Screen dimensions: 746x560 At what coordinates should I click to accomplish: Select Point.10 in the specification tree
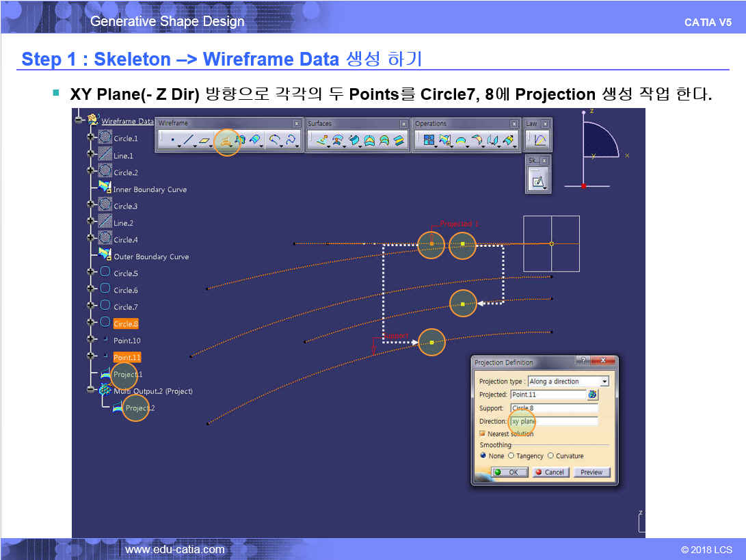tap(126, 341)
